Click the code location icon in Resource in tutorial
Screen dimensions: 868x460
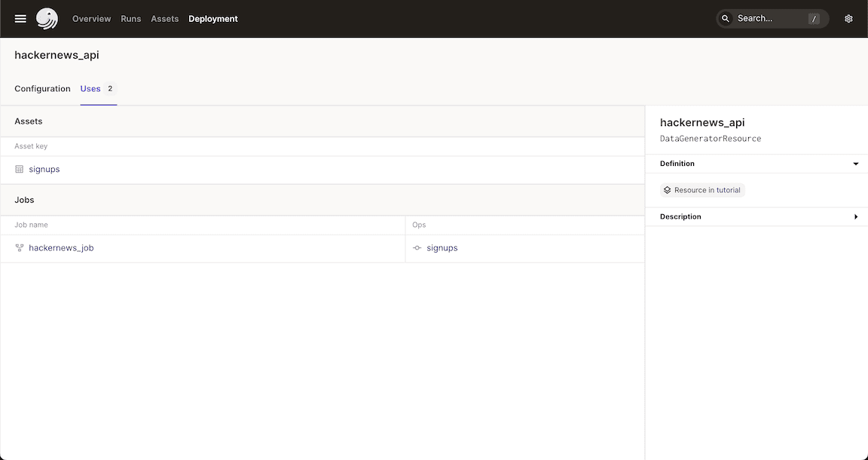point(667,189)
